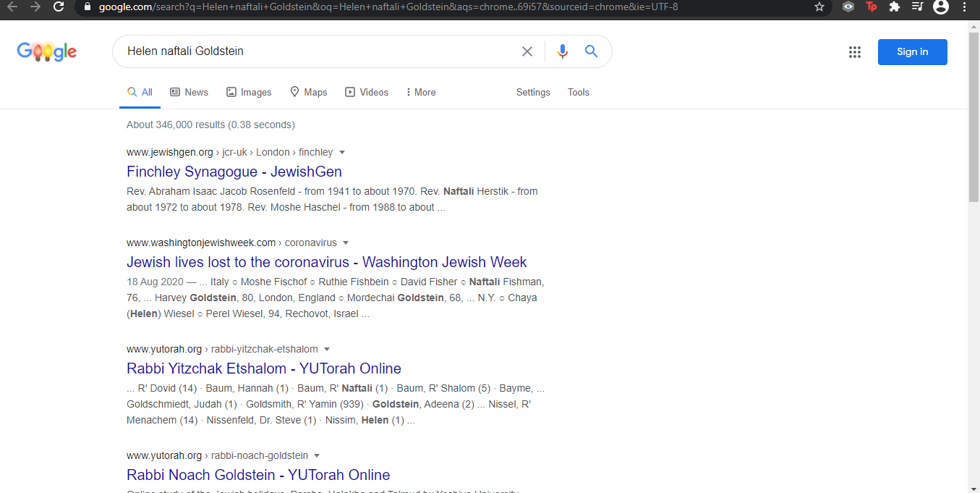This screenshot has height=493, width=980.
Task: Select the All results tab
Action: pos(140,93)
